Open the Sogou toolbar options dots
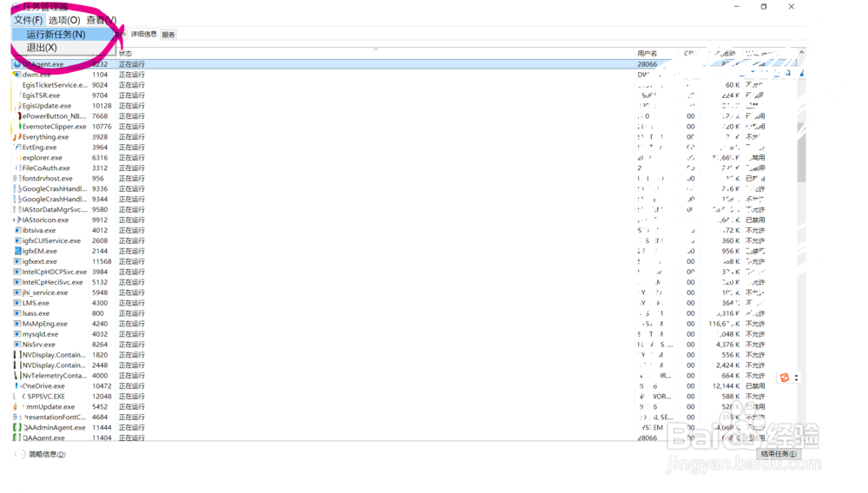The height and width of the screenshot is (493, 868). pos(796,378)
